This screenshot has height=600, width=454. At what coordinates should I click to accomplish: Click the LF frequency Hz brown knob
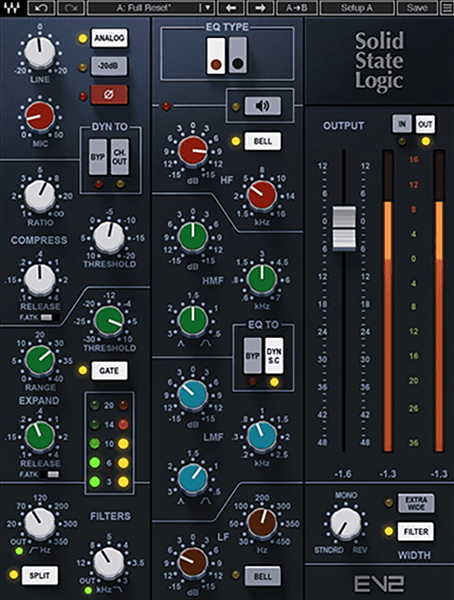click(262, 523)
